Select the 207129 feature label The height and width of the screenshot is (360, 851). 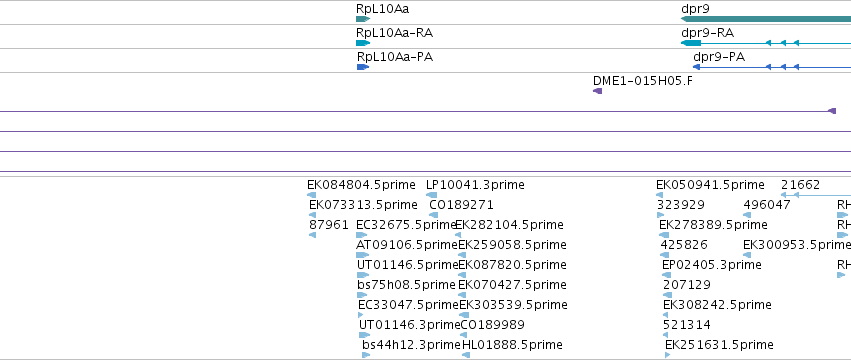[687, 285]
